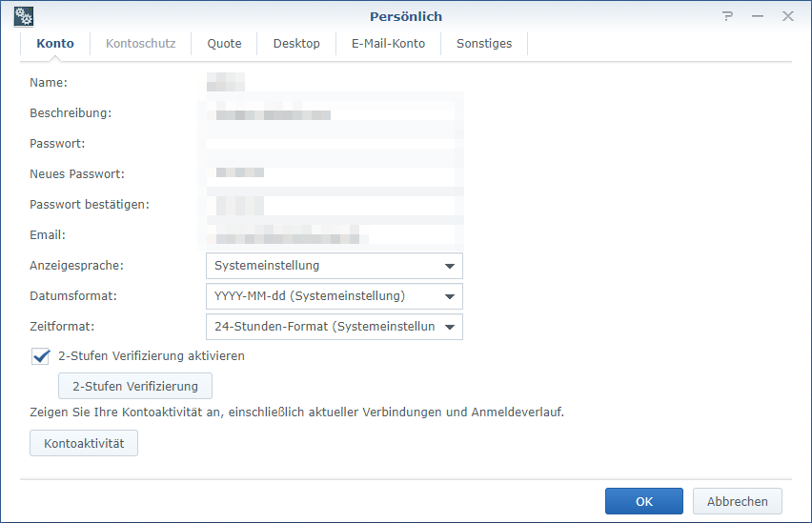
Task: Open help via the question mark icon
Action: [x=727, y=16]
